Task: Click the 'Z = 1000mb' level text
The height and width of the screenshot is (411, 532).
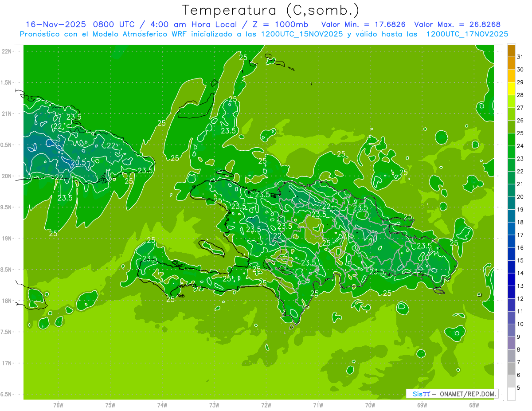Action: point(280,24)
